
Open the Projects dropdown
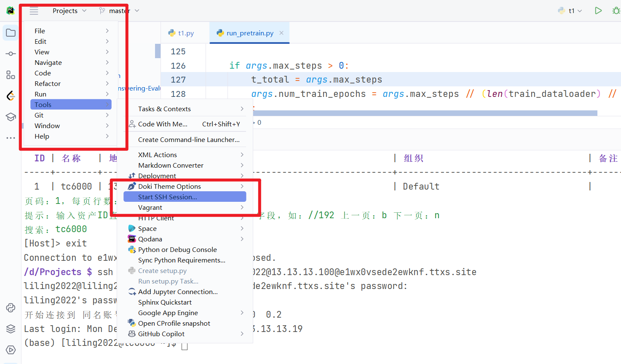click(69, 11)
